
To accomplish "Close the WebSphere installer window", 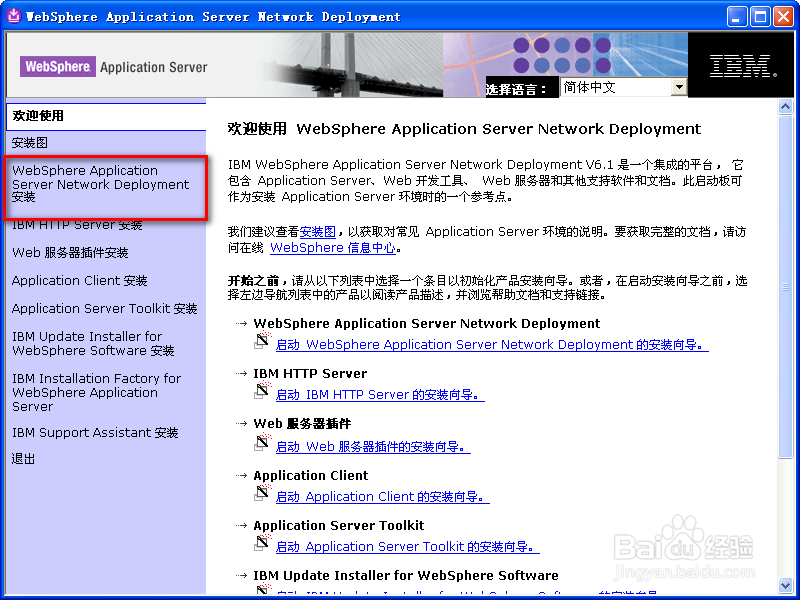I will pyautogui.click(x=783, y=17).
